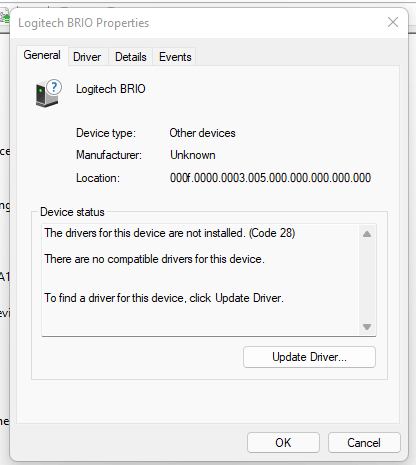Screen dimensions: 416x465
Task: Open the Details tab
Action: pyautogui.click(x=131, y=57)
